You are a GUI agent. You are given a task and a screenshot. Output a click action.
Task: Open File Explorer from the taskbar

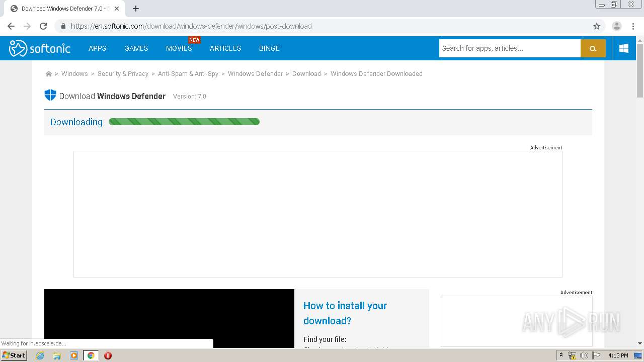pyautogui.click(x=57, y=355)
